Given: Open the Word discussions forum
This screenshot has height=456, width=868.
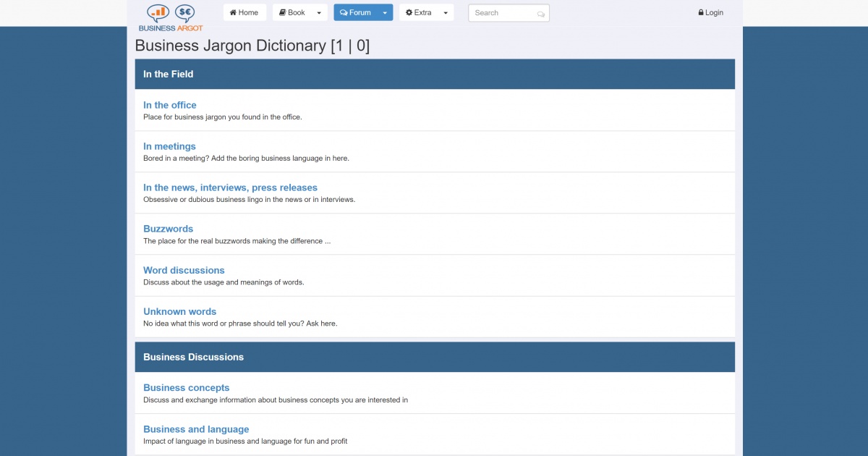Looking at the screenshot, I should 184,270.
